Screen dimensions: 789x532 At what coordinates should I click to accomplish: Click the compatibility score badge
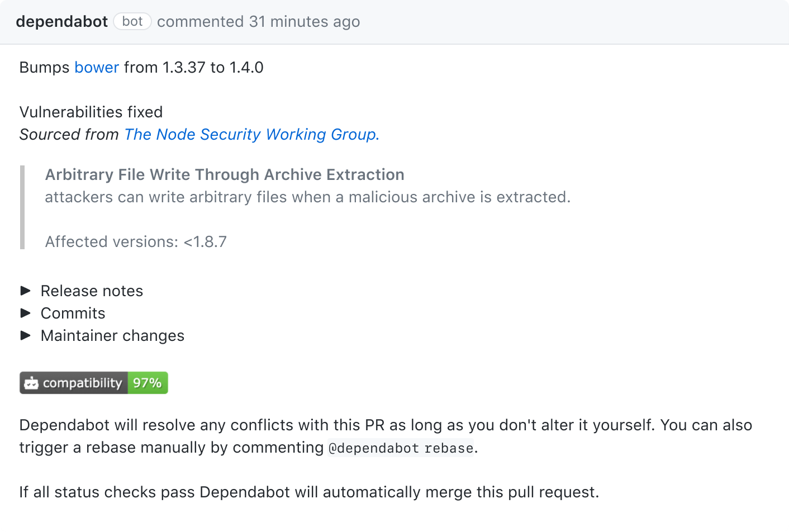click(93, 383)
